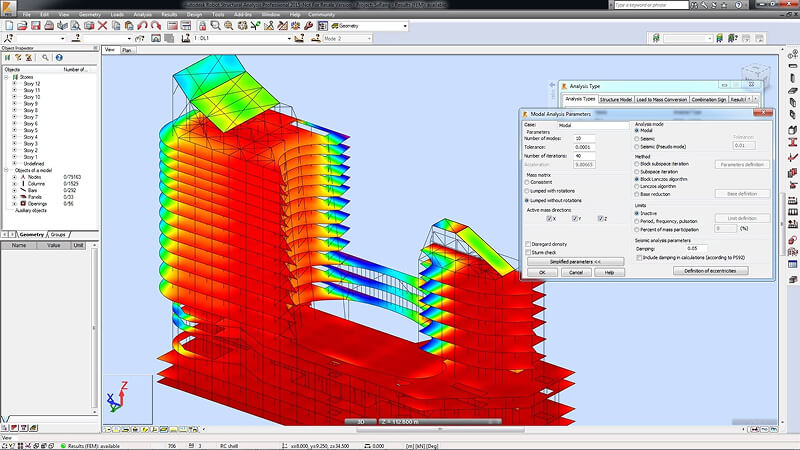Open the 1:DL1 load case dropdown
The image size is (800, 450).
pyautogui.click(x=289, y=38)
